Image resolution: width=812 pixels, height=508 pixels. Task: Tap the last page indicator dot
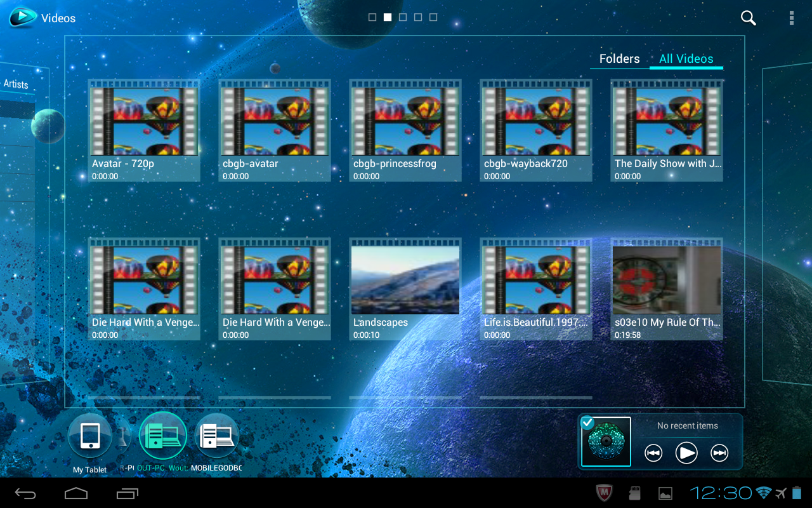(x=433, y=17)
